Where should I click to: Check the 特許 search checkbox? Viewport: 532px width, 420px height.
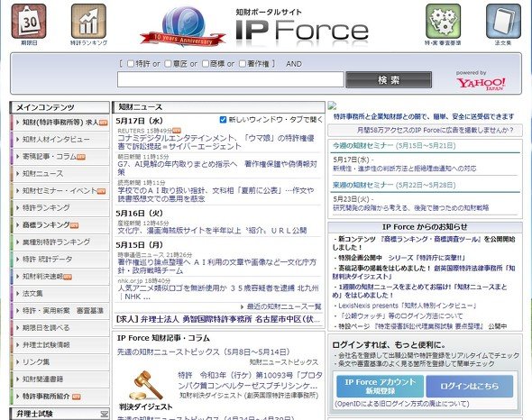[x=131, y=64]
